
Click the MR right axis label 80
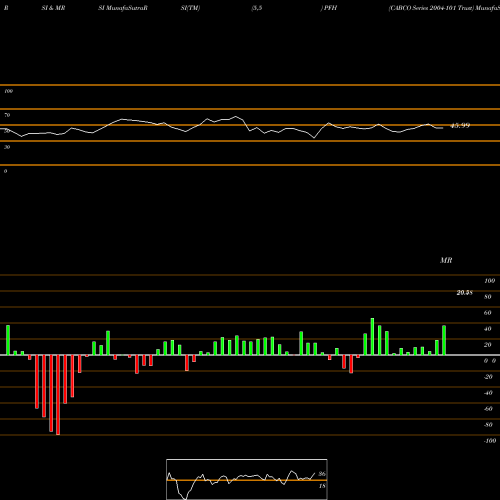pyautogui.click(x=487, y=297)
